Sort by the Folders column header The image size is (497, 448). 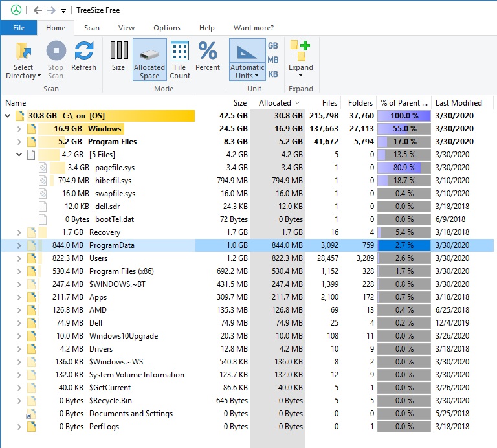[359, 103]
